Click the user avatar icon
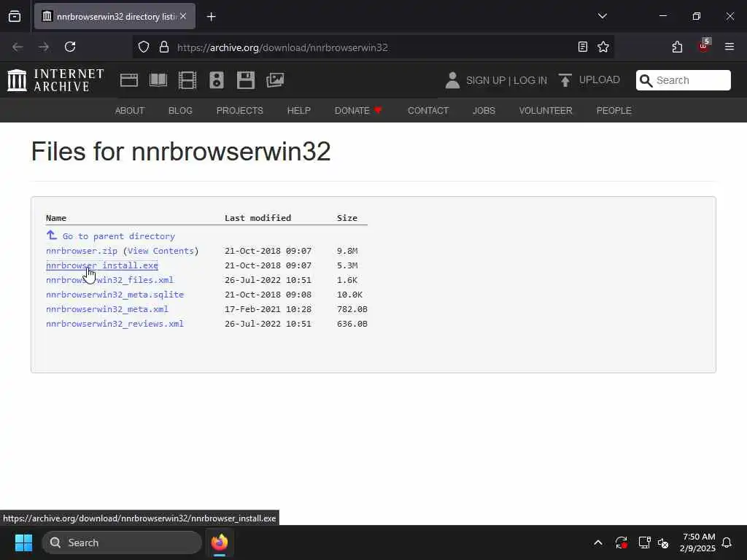 coord(452,80)
